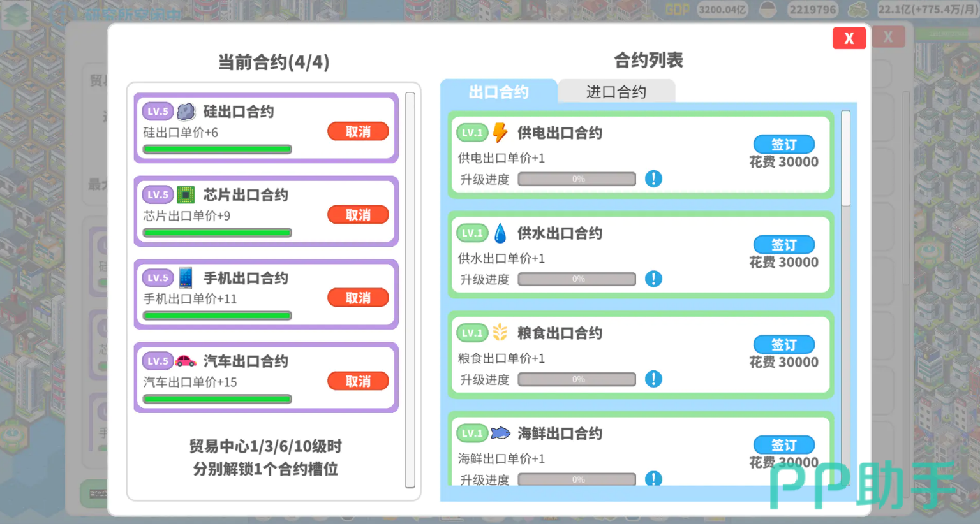Click the info icon for 供电出口合约
980x524 pixels.
(x=653, y=179)
